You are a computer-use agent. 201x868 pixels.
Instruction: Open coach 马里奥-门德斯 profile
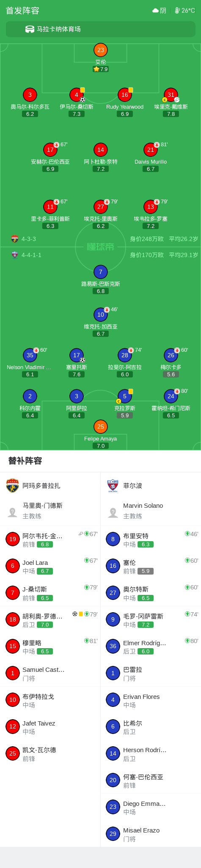point(50,511)
